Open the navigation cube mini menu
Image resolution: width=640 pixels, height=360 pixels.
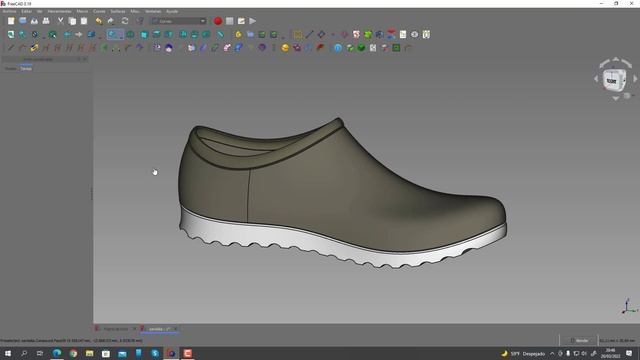628,96
